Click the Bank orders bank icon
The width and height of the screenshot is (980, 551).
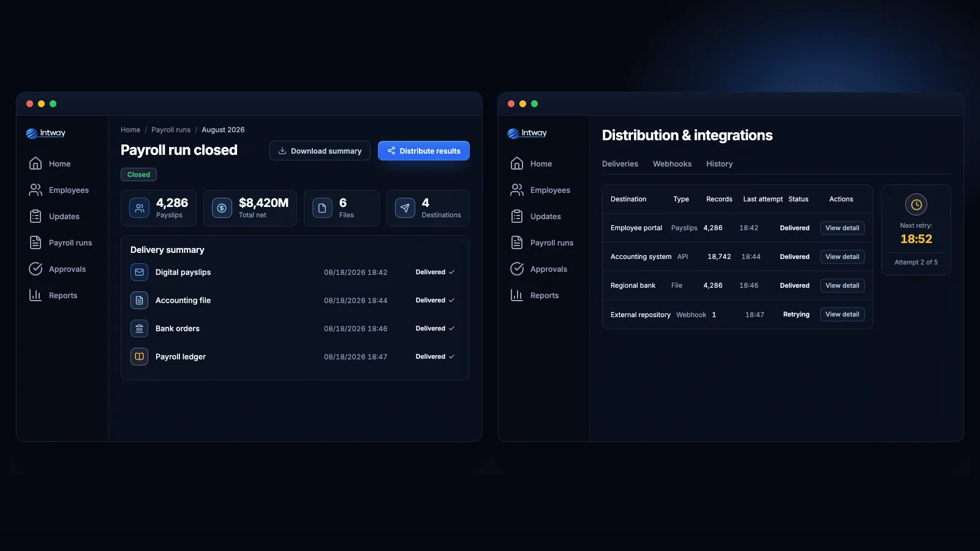pyautogui.click(x=140, y=328)
